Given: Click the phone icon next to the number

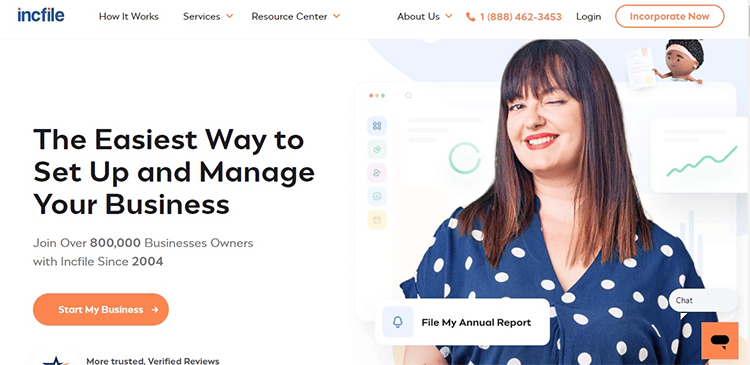Looking at the screenshot, I should [x=471, y=17].
